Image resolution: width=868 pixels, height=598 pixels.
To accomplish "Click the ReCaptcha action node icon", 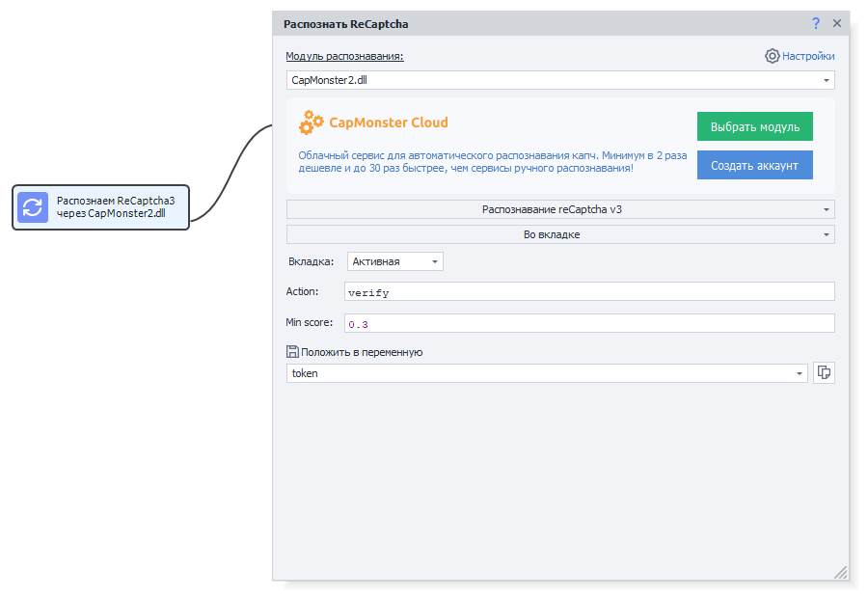I will [33, 207].
